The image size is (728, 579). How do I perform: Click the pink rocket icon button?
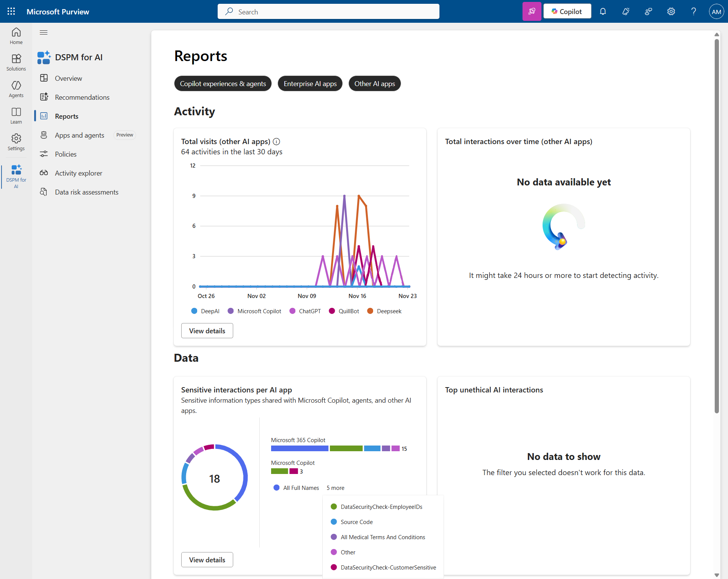coord(532,11)
